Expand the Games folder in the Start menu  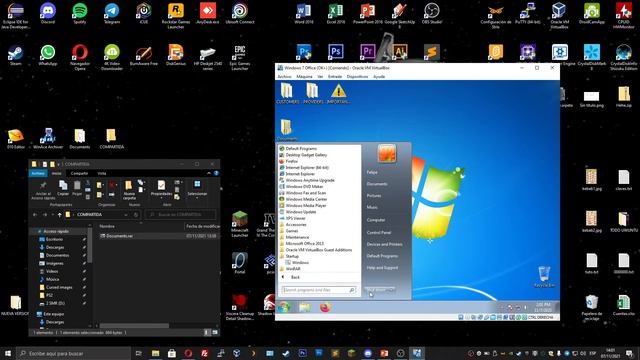click(292, 231)
